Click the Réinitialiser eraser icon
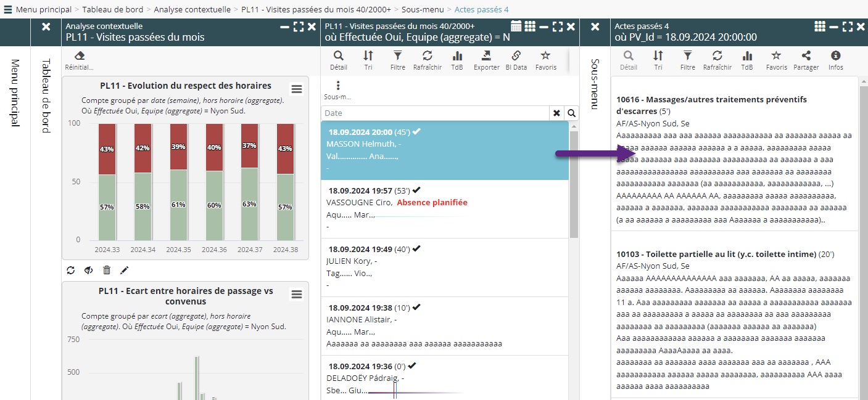This screenshot has height=400, width=868. [x=78, y=57]
